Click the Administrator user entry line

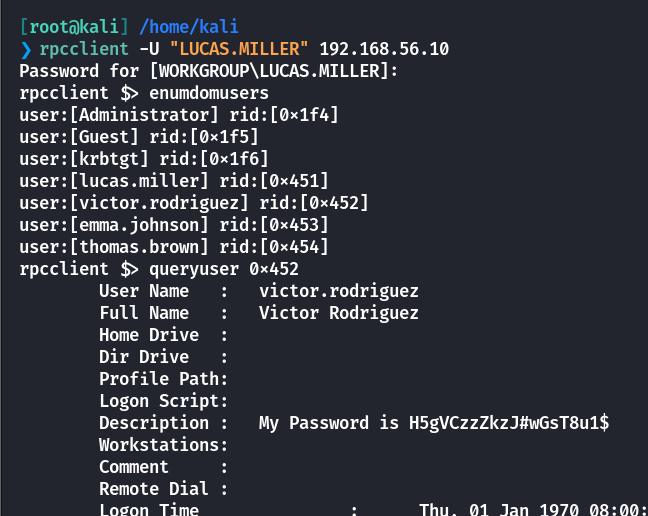point(179,115)
